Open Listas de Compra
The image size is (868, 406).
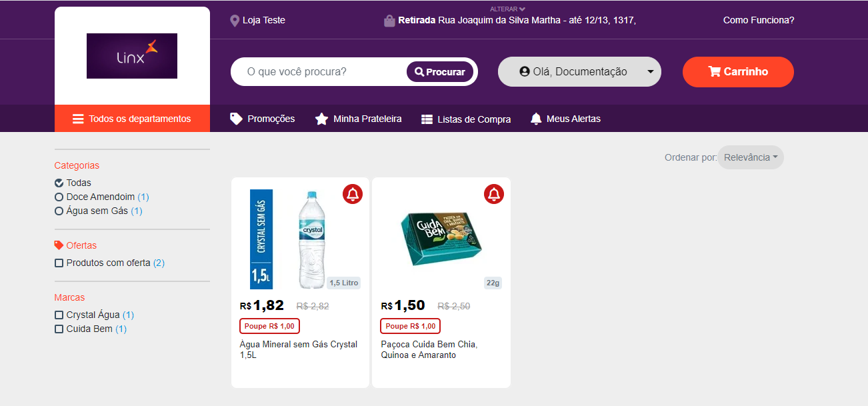[x=467, y=119]
